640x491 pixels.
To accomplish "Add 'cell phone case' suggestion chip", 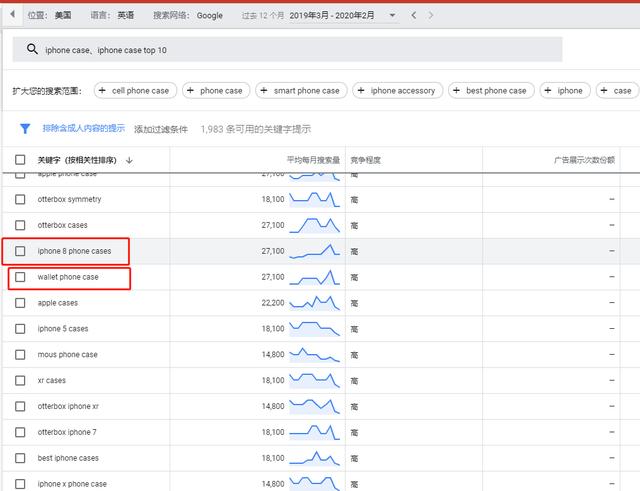I will click(135, 91).
